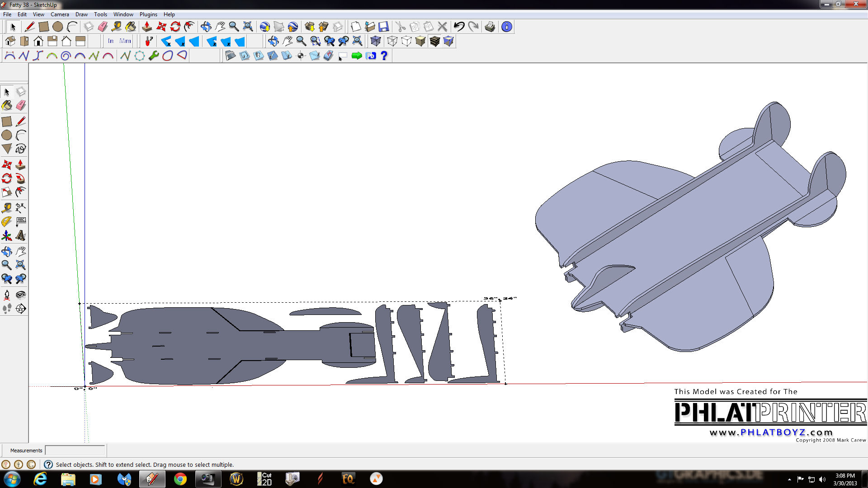Select the Follow Me tool

pyautogui.click(x=20, y=178)
